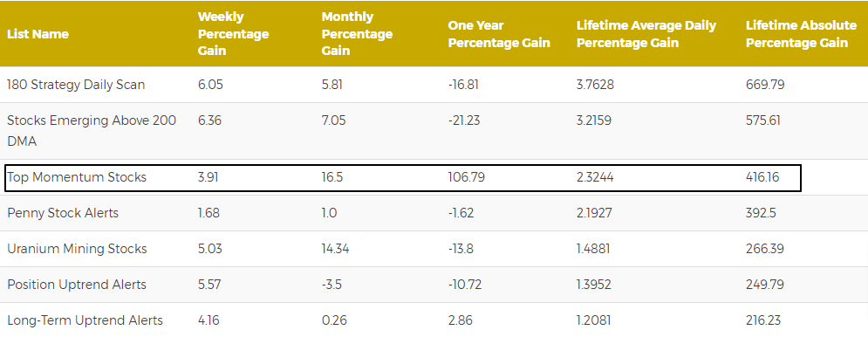Sort by One Year Percentage Gain header
Image resolution: width=868 pixels, height=337 pixels.
pos(499,34)
